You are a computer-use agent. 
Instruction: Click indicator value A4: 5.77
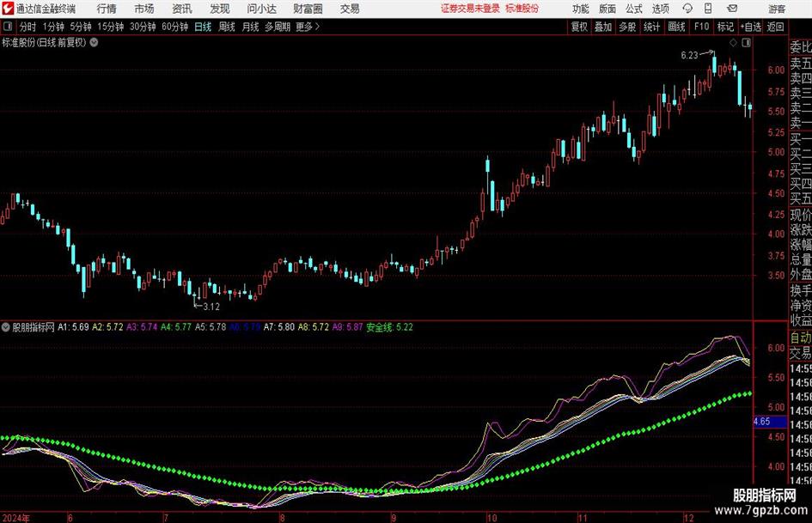(x=176, y=327)
